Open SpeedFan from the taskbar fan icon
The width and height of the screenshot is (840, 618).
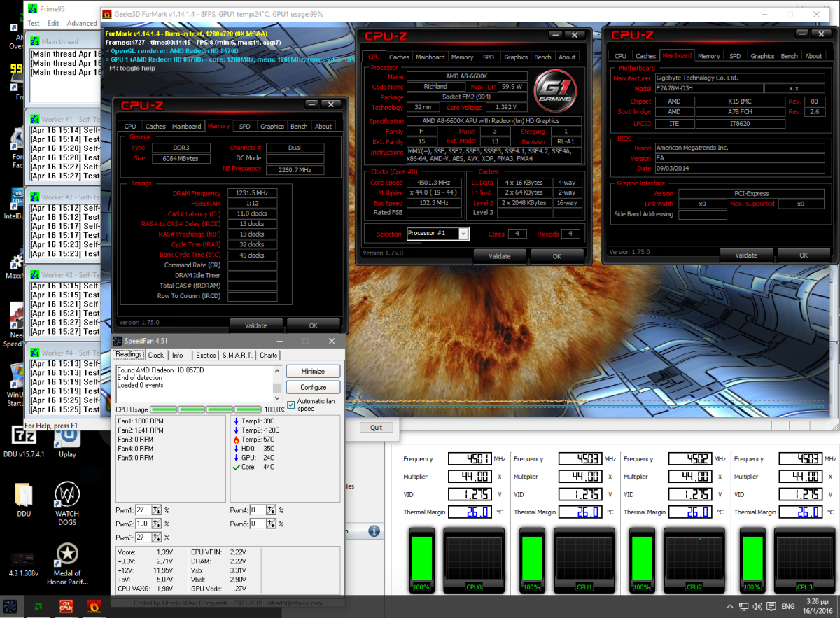click(10, 607)
